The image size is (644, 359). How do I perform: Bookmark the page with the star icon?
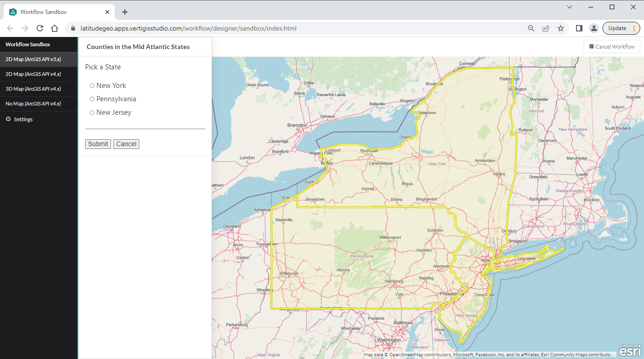point(561,28)
